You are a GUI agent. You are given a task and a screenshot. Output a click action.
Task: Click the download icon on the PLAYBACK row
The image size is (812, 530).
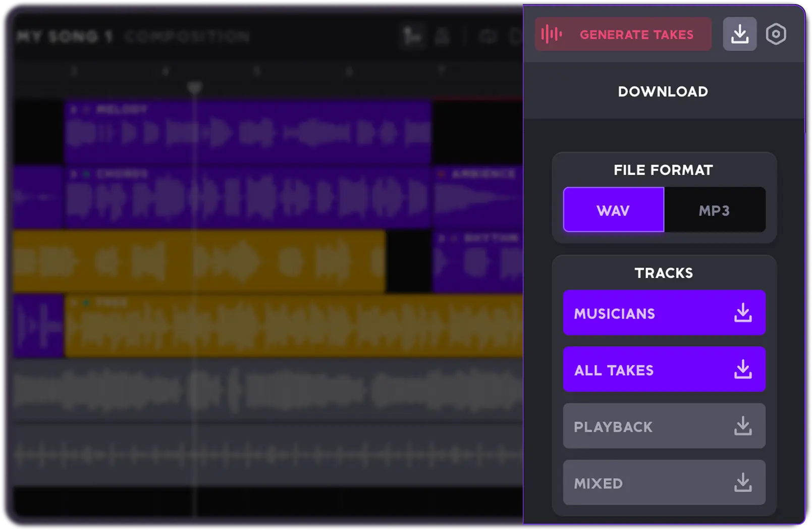click(742, 427)
